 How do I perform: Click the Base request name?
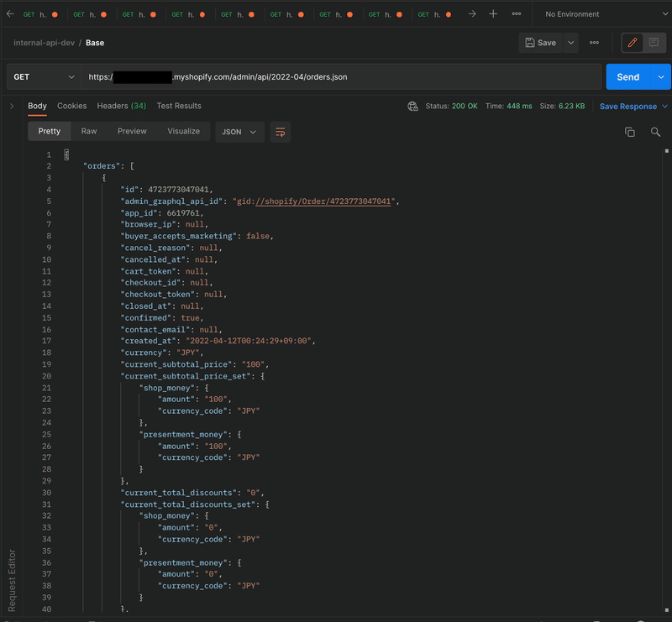coord(95,43)
